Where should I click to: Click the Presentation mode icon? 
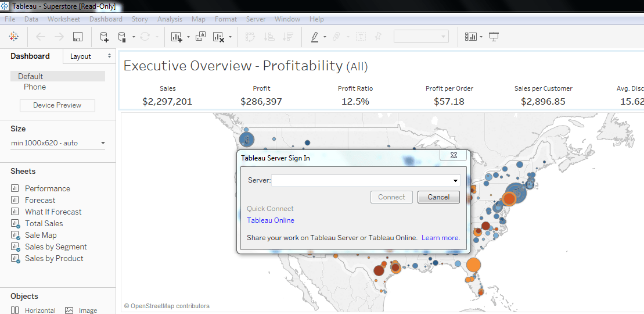(x=494, y=37)
